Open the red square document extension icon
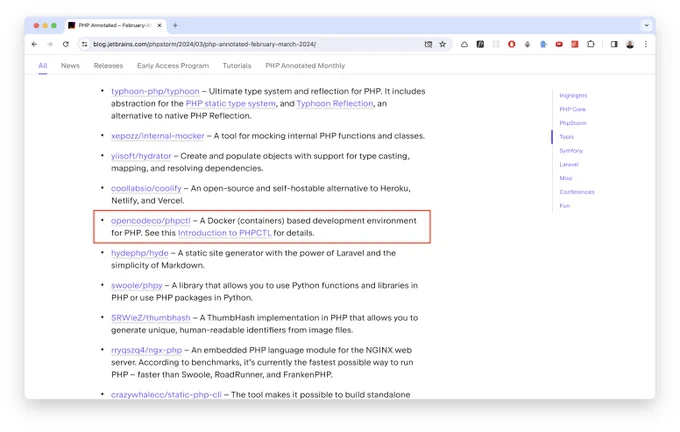The image size is (680, 432). [x=575, y=44]
